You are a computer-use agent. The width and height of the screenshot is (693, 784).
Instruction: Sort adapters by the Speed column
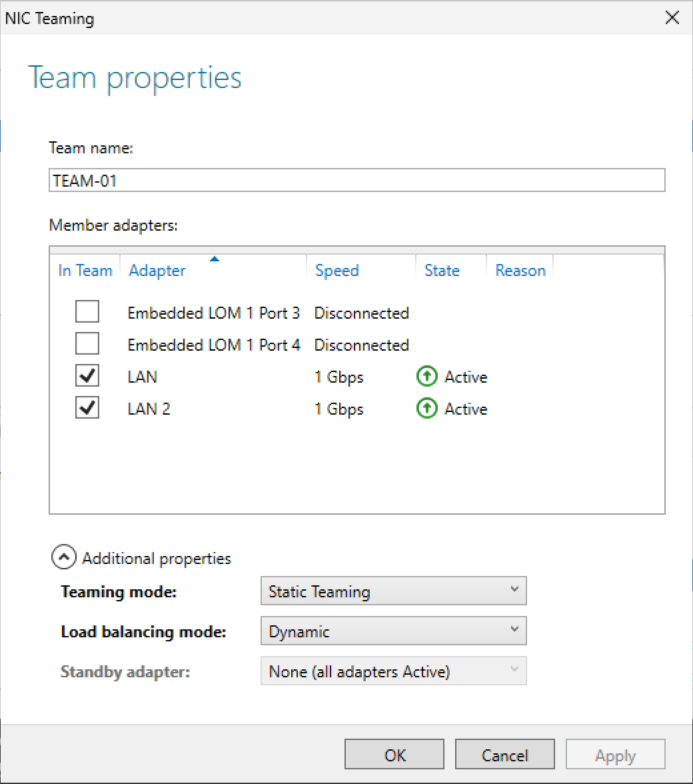337,271
